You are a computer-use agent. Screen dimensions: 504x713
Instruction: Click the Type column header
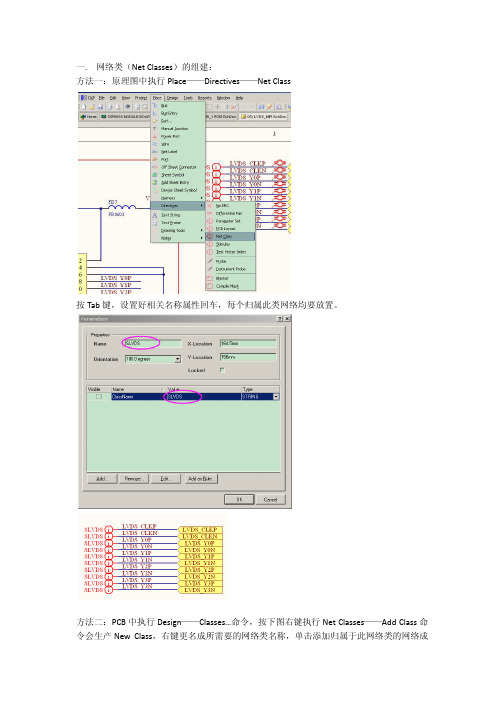click(x=260, y=389)
